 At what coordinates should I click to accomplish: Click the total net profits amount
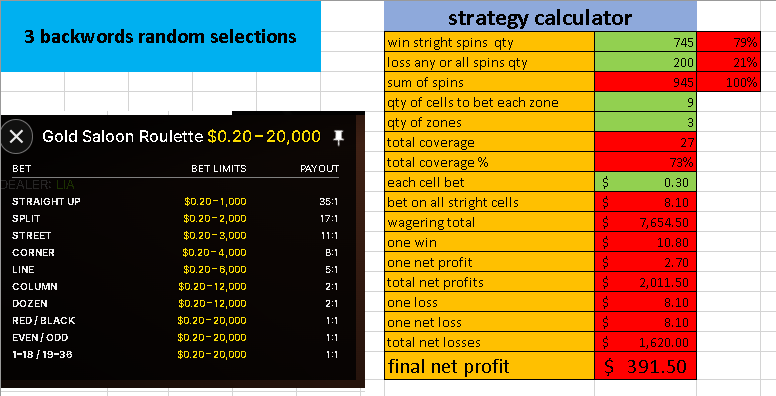pyautogui.click(x=645, y=282)
